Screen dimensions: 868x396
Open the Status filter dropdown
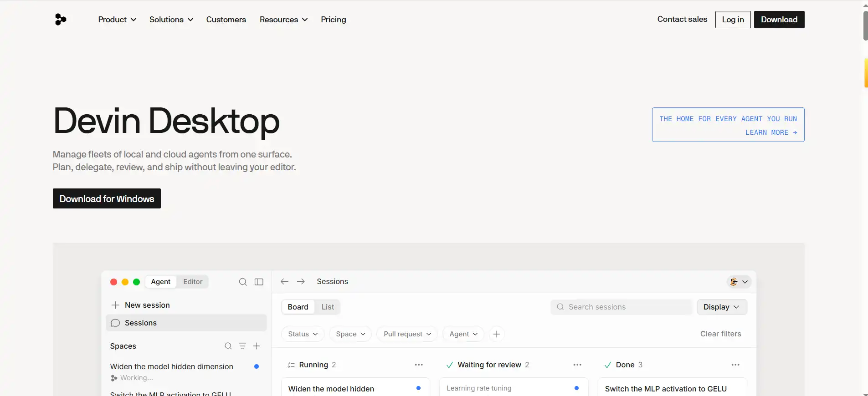click(303, 334)
